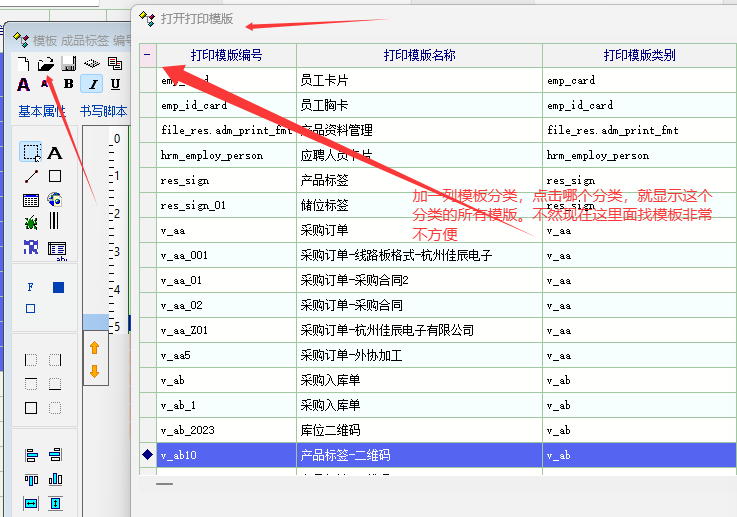Click the same height icon
Viewport: 737px width, 517px height.
click(x=55, y=503)
